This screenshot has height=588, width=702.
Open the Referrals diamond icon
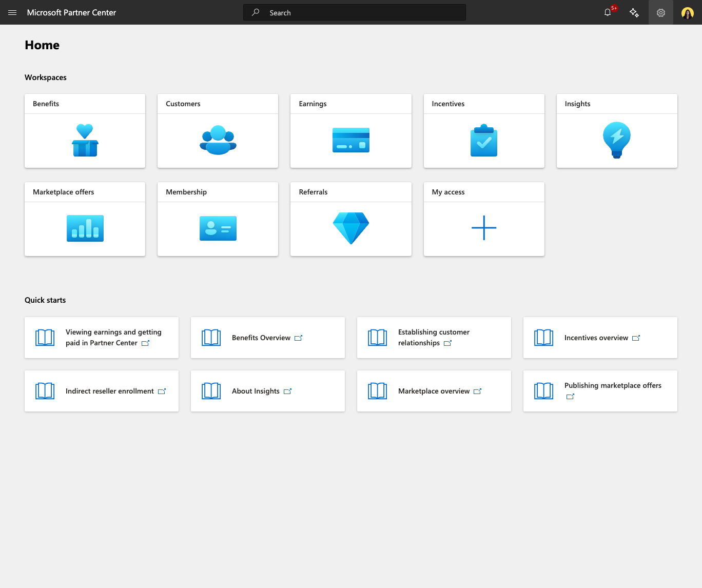351,228
